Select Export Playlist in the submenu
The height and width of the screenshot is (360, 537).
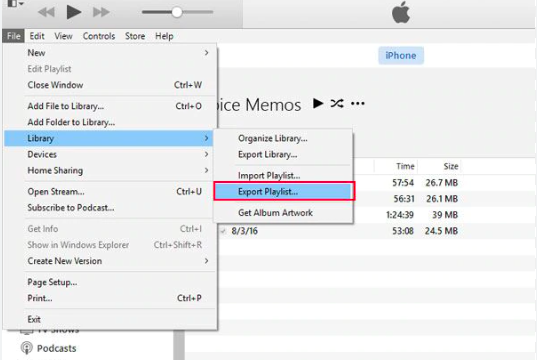point(283,191)
